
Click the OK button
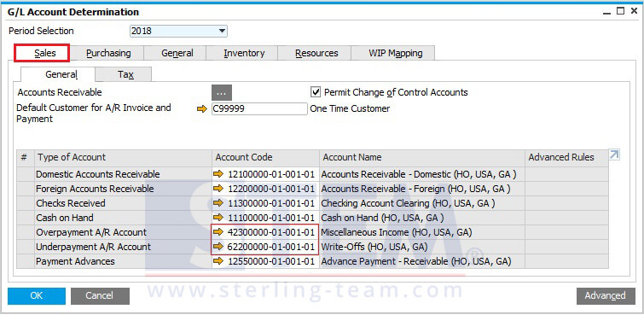(x=37, y=295)
